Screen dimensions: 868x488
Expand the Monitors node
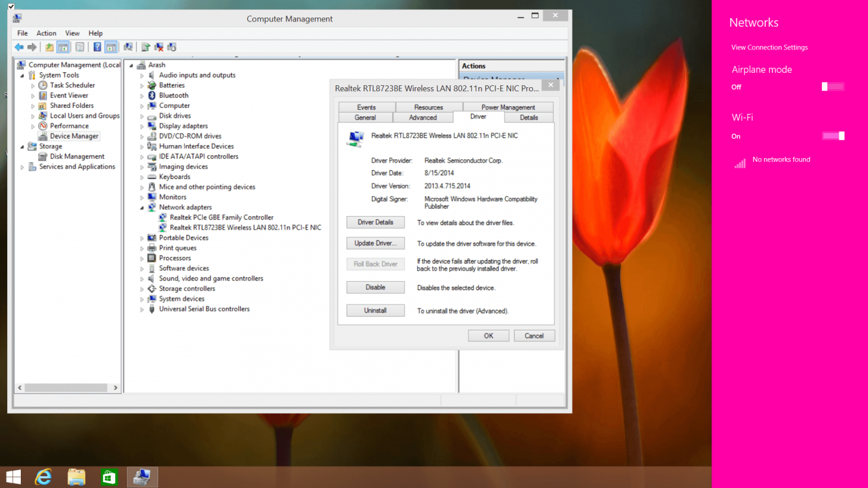point(142,197)
